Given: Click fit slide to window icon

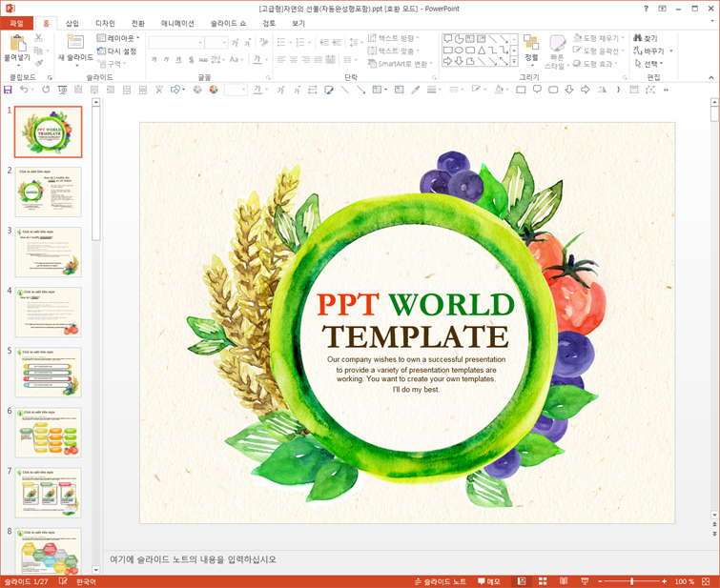Looking at the screenshot, I should point(706,581).
